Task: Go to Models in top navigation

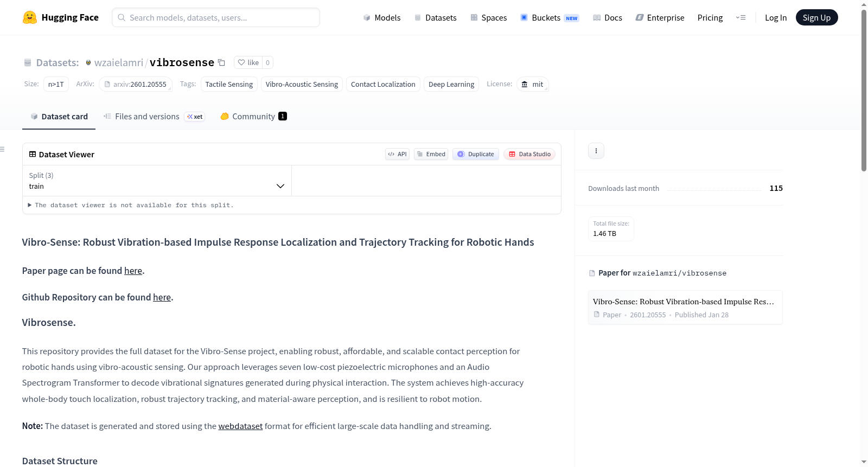Action: tap(382, 17)
